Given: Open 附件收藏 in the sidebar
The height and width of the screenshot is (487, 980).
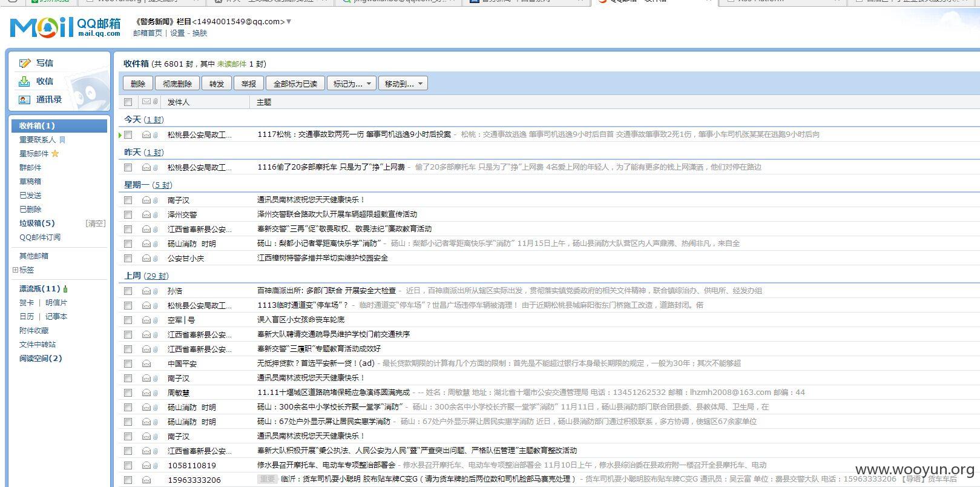Looking at the screenshot, I should (34, 331).
